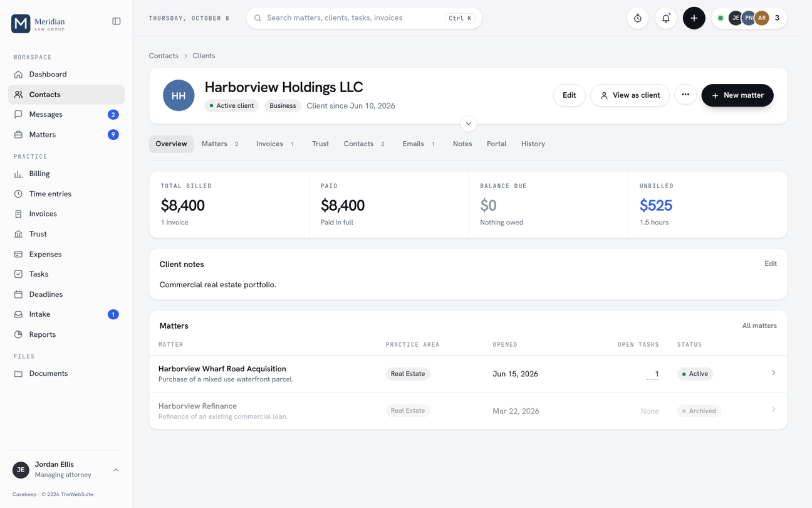Edit the Client notes
Image resolution: width=812 pixels, height=508 pixels.
[x=771, y=264]
